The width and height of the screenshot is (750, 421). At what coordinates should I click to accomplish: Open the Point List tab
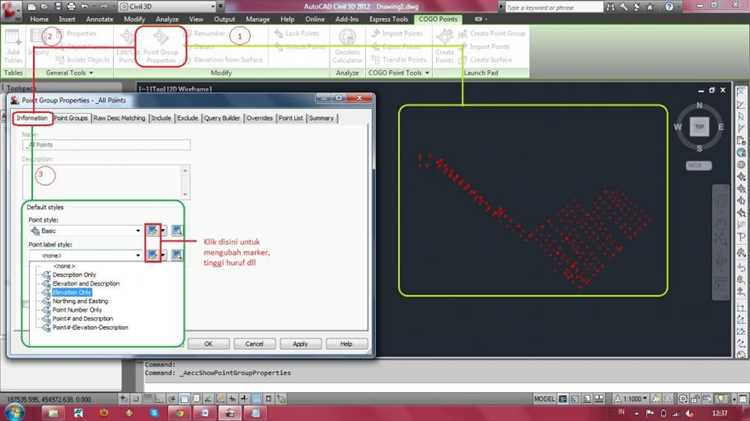click(x=291, y=118)
